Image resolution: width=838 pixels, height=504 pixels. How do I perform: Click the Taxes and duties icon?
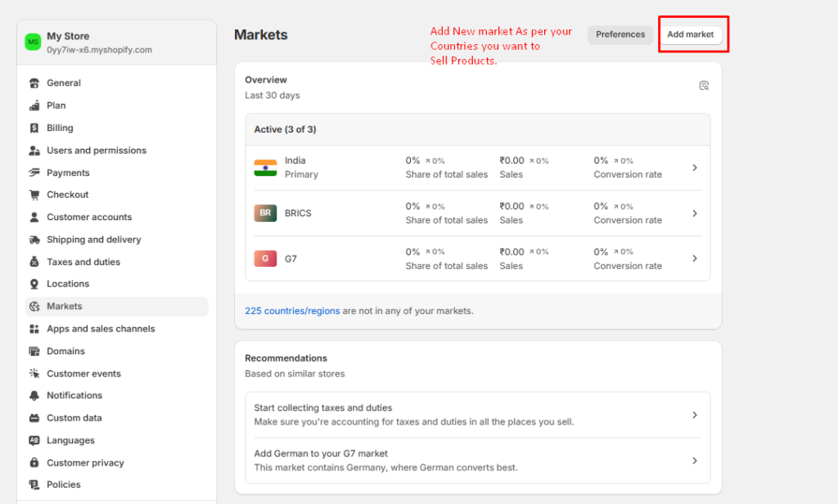point(34,262)
